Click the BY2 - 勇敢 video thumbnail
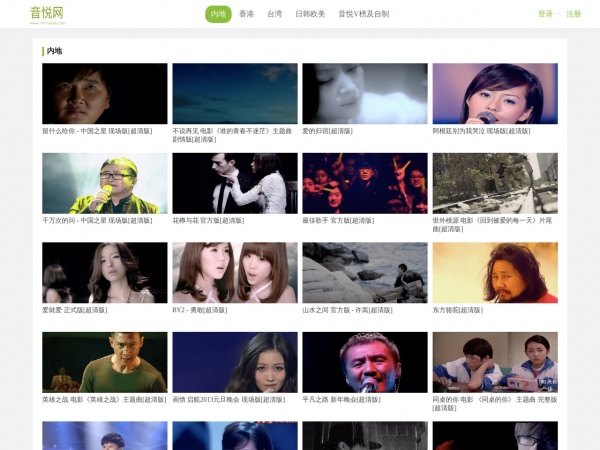The width and height of the screenshot is (600, 450). (235, 272)
